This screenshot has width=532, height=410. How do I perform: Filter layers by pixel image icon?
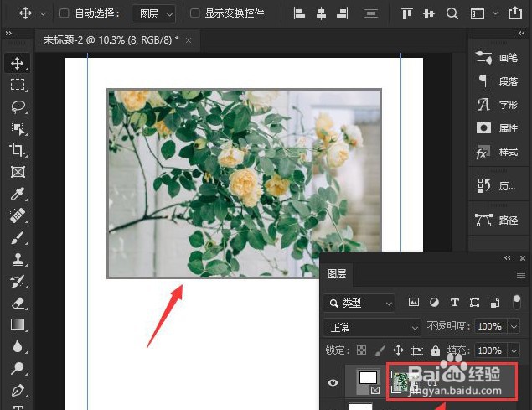(x=414, y=302)
